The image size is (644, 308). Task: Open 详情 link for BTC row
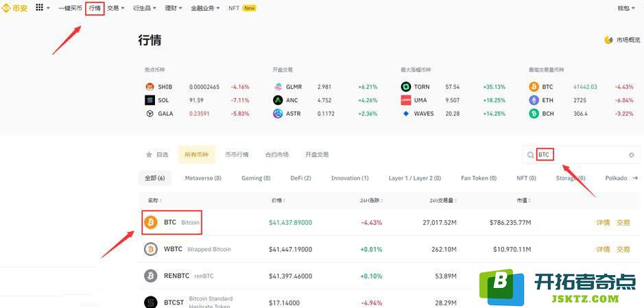(603, 222)
